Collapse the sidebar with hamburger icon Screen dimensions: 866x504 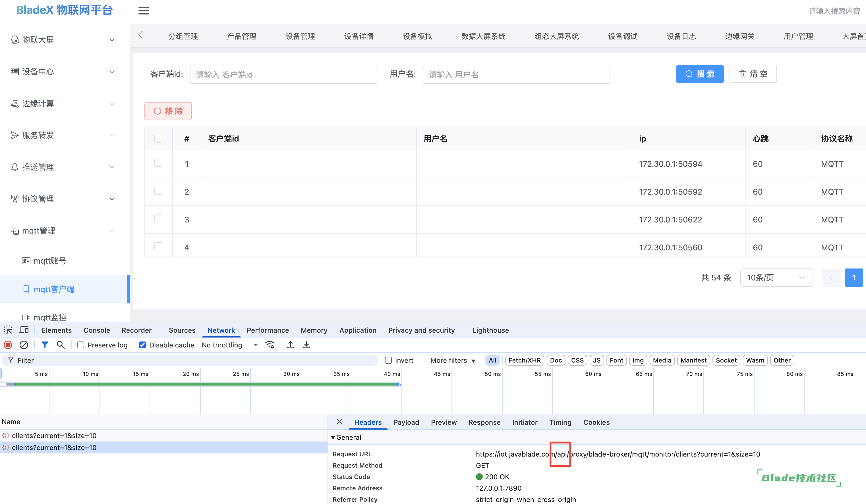[144, 11]
